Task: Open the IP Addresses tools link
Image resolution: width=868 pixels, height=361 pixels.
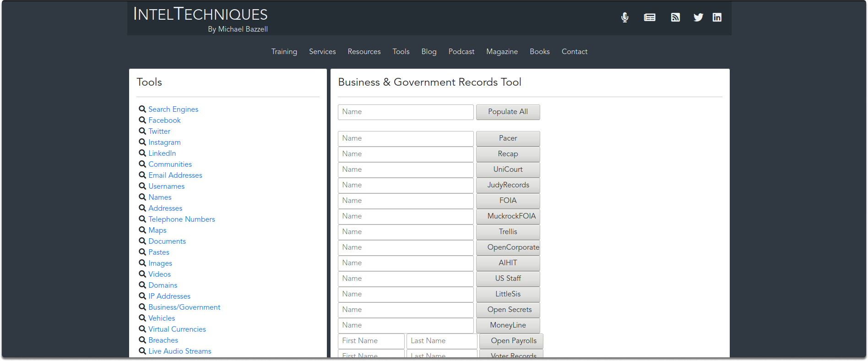Action: [x=169, y=296]
